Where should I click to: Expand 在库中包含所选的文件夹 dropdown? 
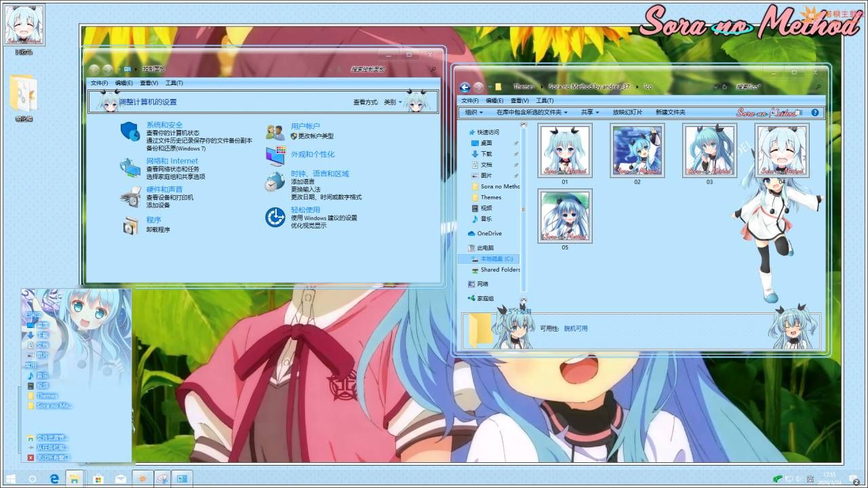click(x=532, y=113)
